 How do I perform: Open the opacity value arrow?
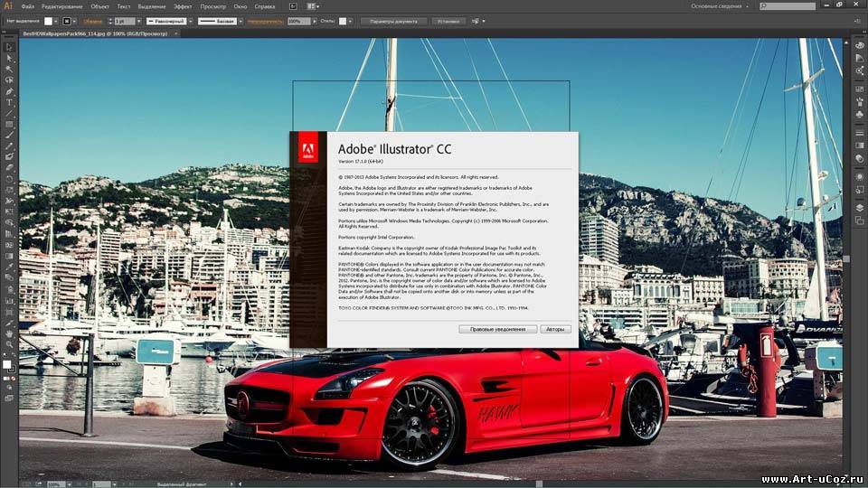315,22
